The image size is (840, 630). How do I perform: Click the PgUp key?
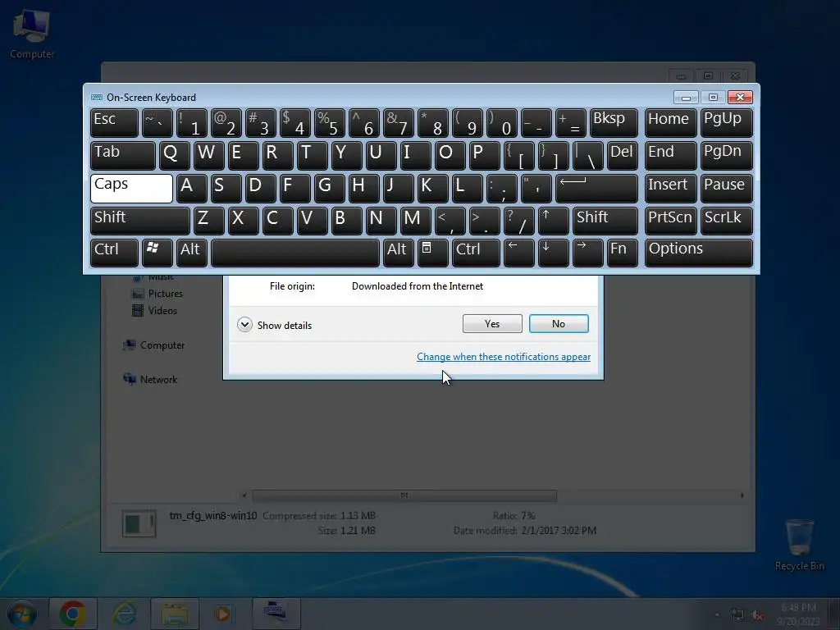[727, 123]
